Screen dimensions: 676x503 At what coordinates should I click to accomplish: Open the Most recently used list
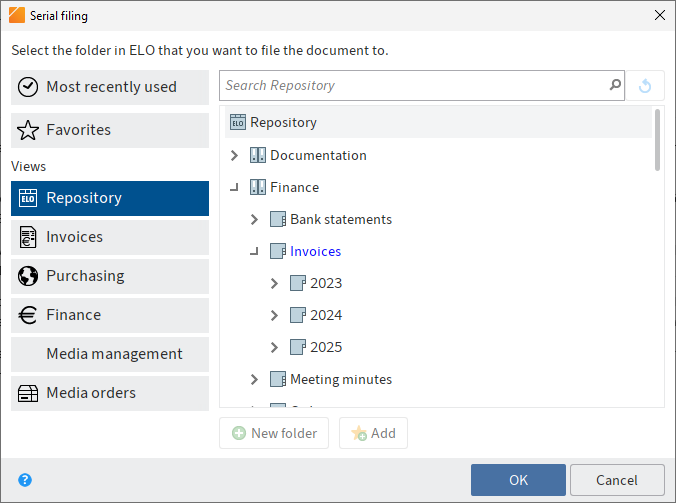110,87
